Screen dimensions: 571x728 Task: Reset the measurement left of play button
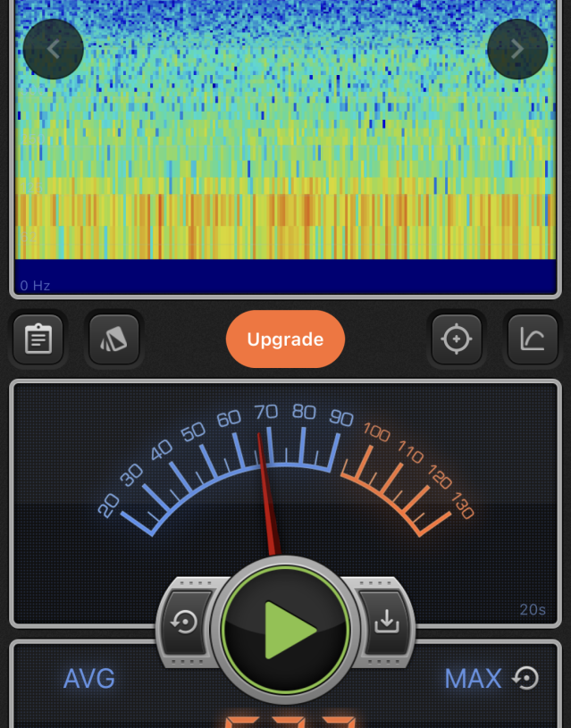pyautogui.click(x=185, y=622)
